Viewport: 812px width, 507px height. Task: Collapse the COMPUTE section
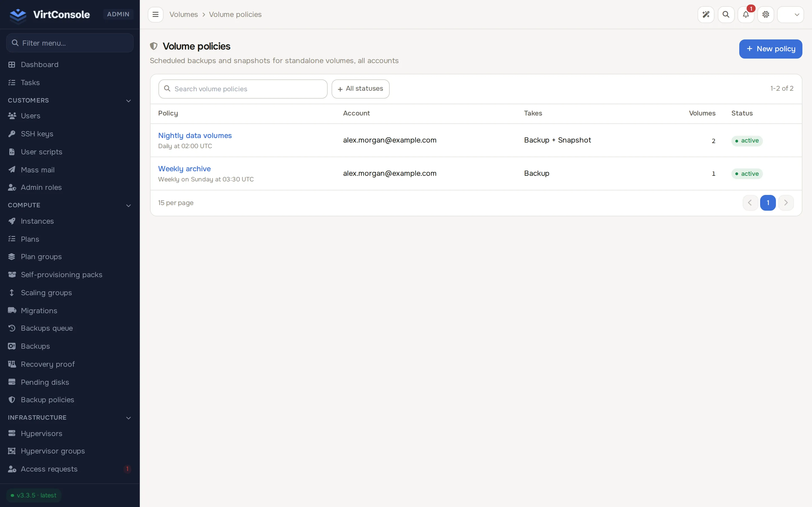(128, 205)
